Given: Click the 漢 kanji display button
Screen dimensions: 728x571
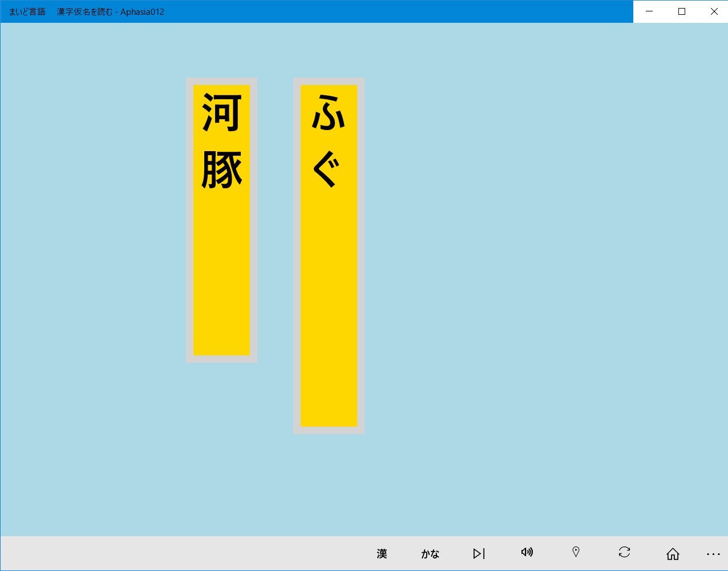Looking at the screenshot, I should 382,553.
